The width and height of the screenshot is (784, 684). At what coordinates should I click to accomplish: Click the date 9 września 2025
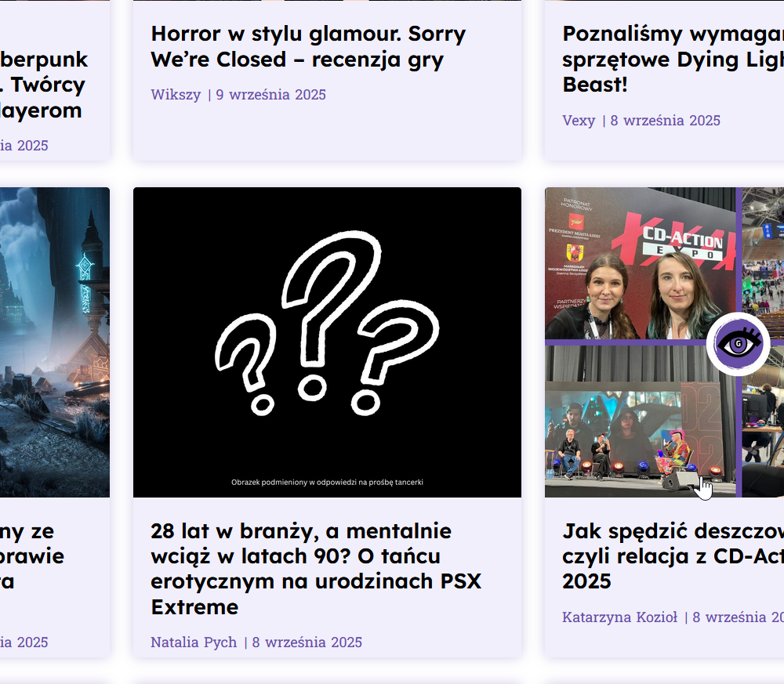coord(270,95)
